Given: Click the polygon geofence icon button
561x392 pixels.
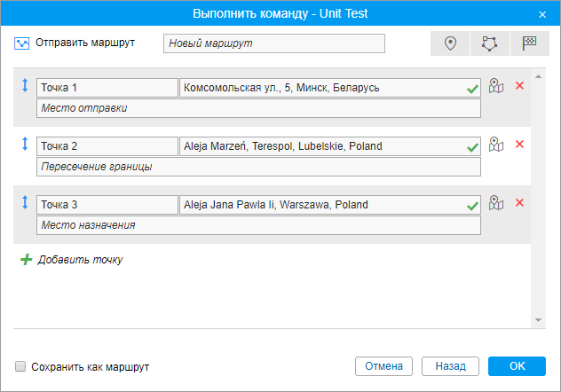Looking at the screenshot, I should click(490, 43).
